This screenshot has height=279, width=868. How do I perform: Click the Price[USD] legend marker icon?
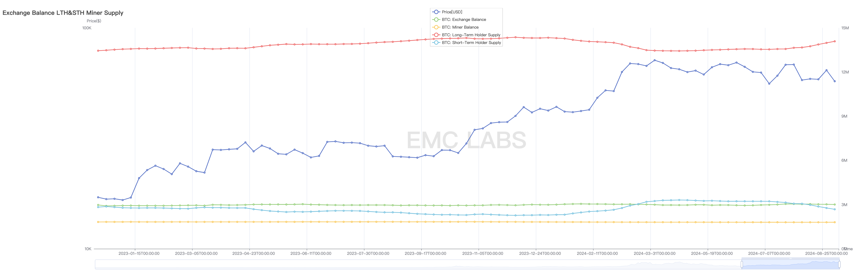[436, 12]
